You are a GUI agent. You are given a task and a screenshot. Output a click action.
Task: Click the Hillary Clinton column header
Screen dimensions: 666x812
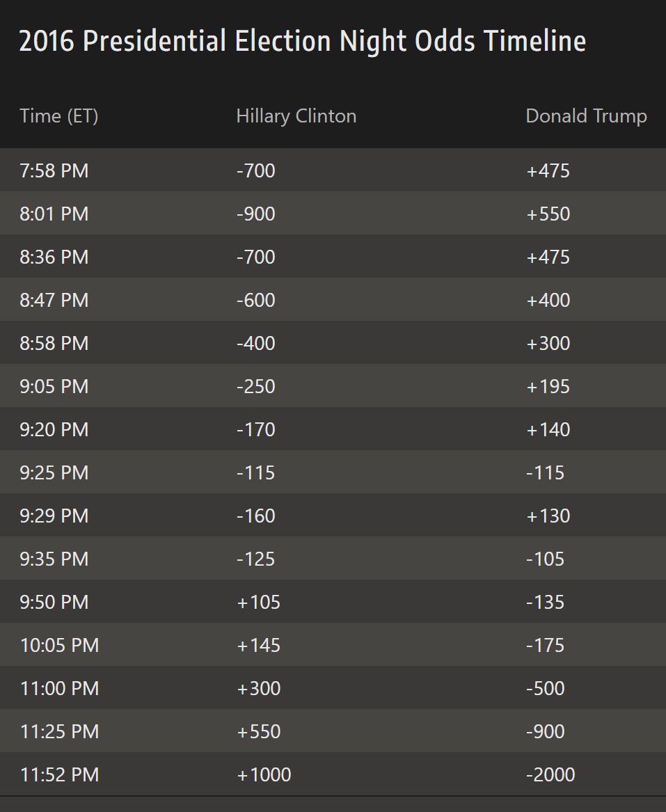coord(296,116)
